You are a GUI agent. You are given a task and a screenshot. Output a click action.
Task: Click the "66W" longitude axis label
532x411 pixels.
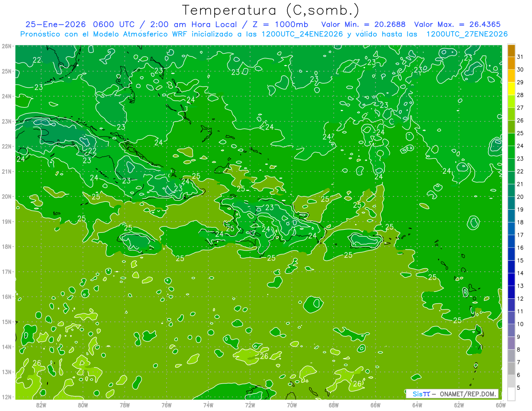(x=375, y=405)
